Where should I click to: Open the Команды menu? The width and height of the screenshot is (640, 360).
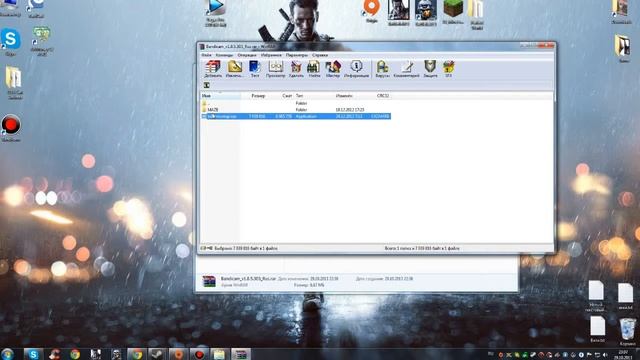224,55
